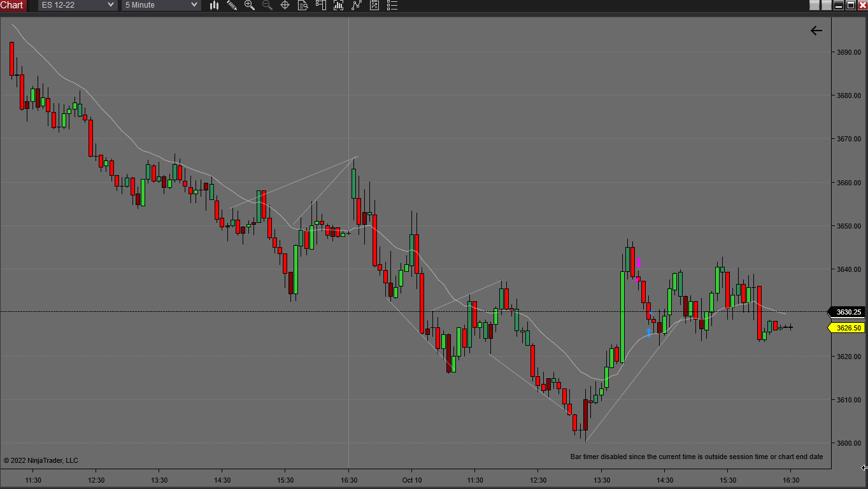Minimize the chart window
The height and width of the screenshot is (489, 868).
point(838,5)
